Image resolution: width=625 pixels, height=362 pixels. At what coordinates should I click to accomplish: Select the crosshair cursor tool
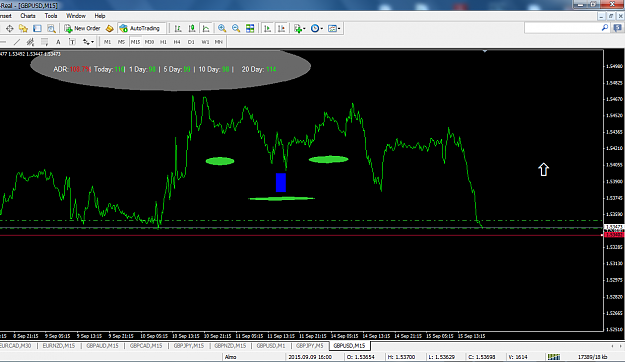click(x=10, y=28)
